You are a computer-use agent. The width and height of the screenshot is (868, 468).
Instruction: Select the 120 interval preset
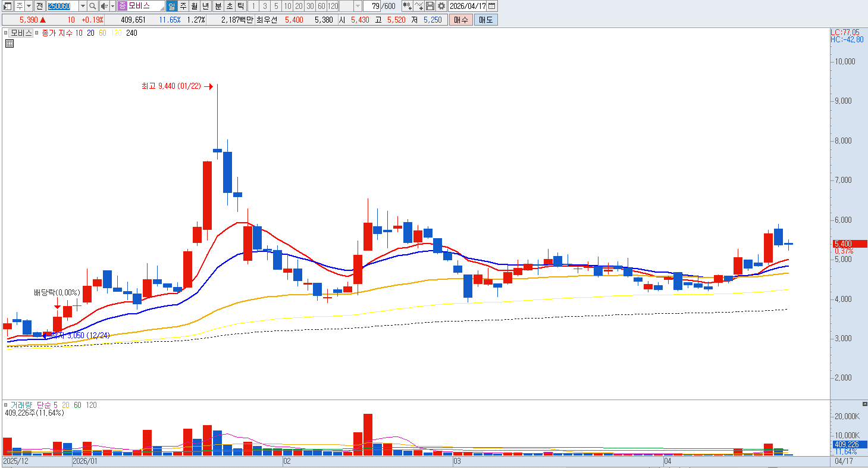click(333, 6)
